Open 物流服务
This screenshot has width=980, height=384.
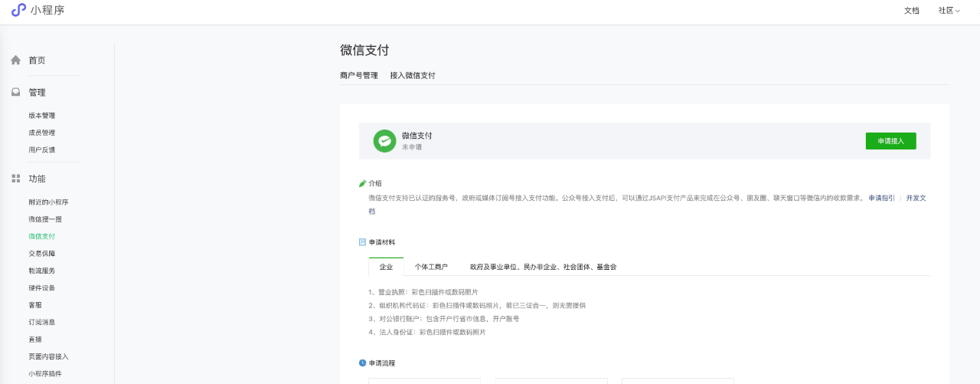tap(42, 271)
